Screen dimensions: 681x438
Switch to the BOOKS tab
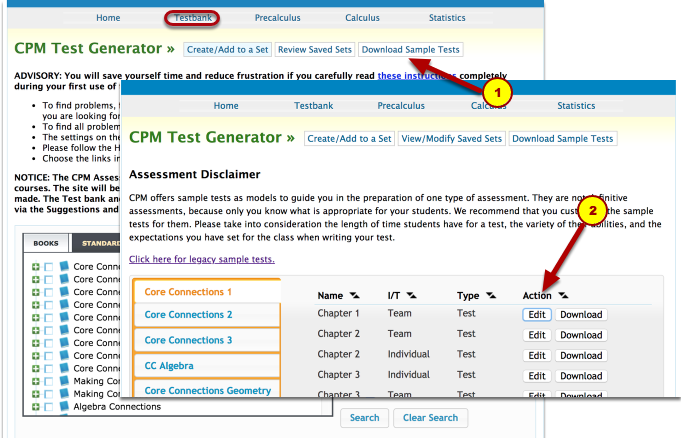[46, 243]
